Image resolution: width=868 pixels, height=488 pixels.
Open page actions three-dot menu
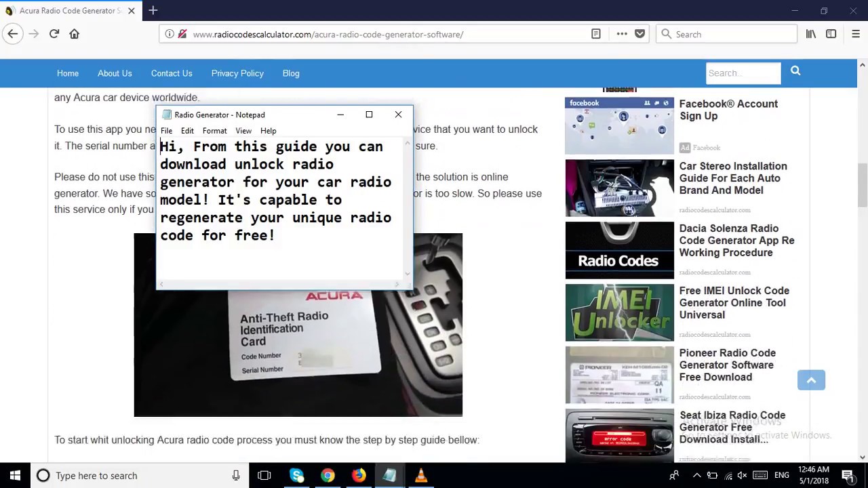(x=622, y=34)
